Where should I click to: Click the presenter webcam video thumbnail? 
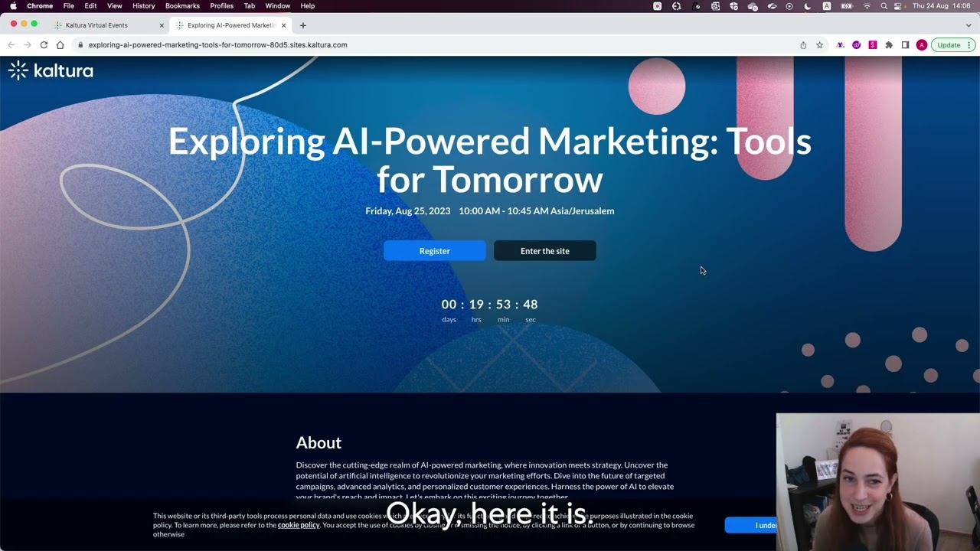pyautogui.click(x=877, y=482)
